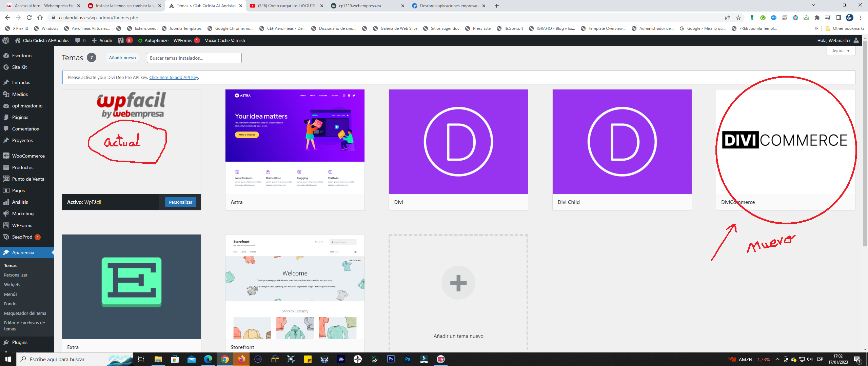The image size is (868, 366).
Task: Click the browser home button
Action: (40, 18)
